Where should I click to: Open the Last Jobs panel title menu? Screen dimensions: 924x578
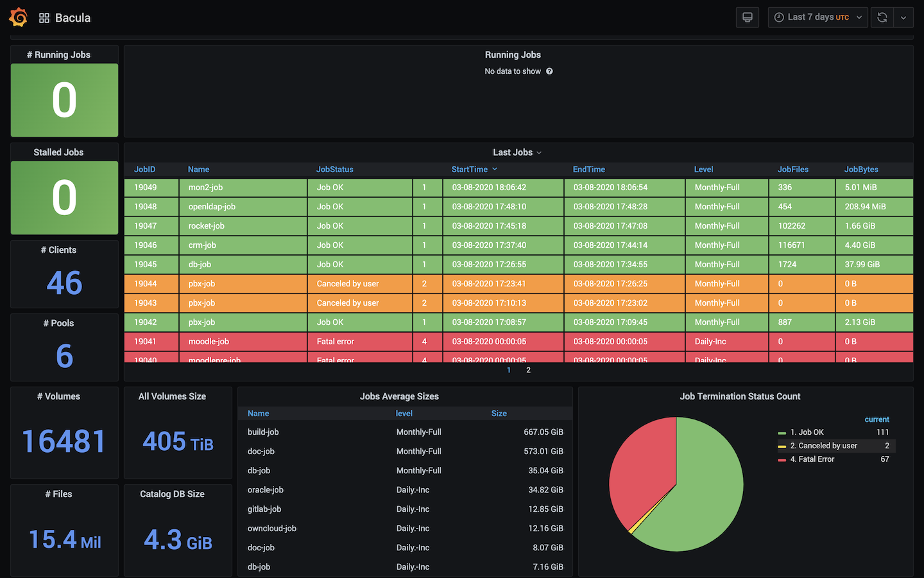(517, 152)
